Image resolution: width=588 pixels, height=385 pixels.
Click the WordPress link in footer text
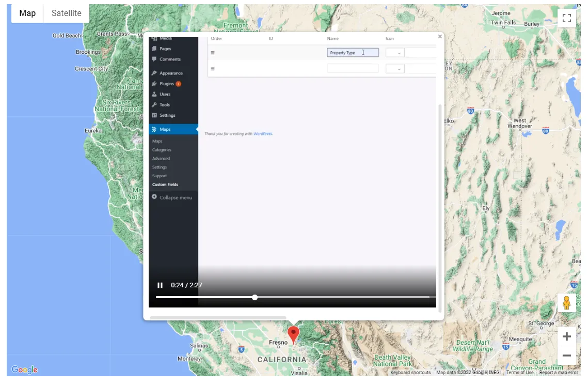262,133
